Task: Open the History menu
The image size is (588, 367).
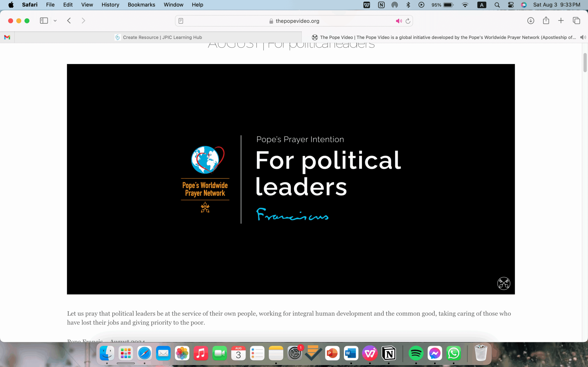Action: [x=110, y=5]
